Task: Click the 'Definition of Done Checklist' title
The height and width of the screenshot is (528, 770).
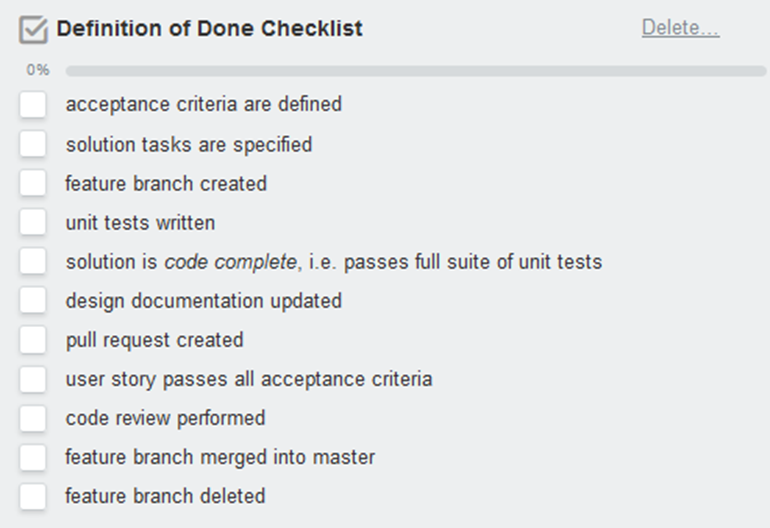Action: coord(210,29)
